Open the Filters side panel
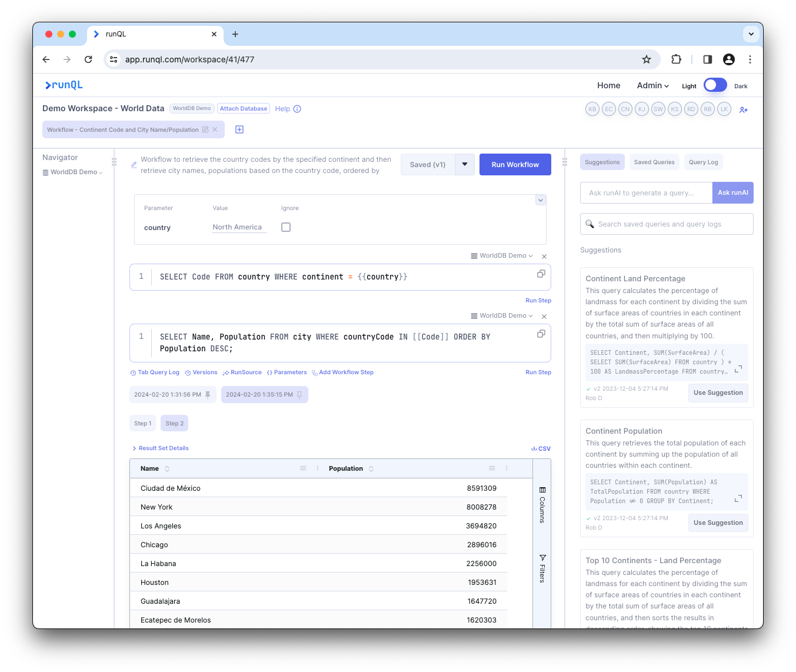Screen dimensions: 796x672 point(542,568)
